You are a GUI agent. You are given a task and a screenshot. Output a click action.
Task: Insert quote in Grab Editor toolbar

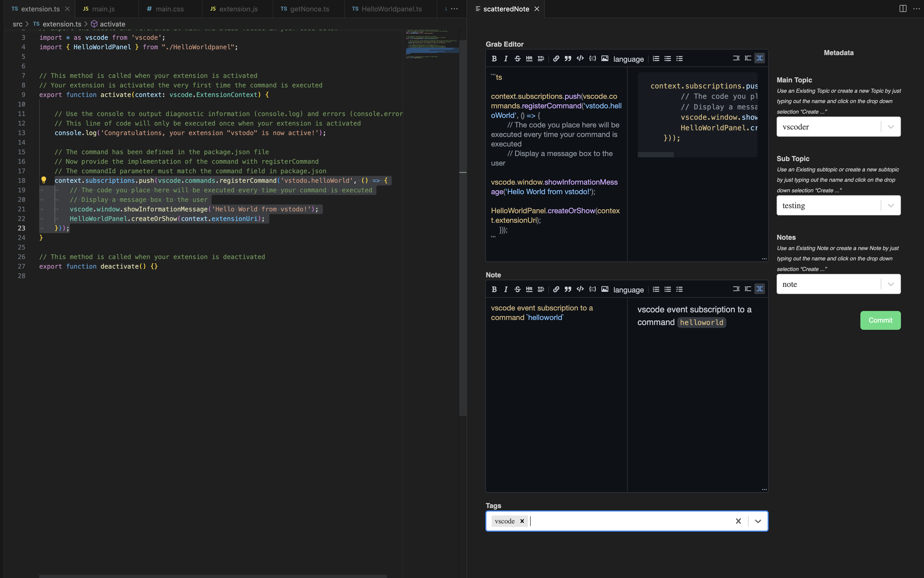[x=568, y=59]
